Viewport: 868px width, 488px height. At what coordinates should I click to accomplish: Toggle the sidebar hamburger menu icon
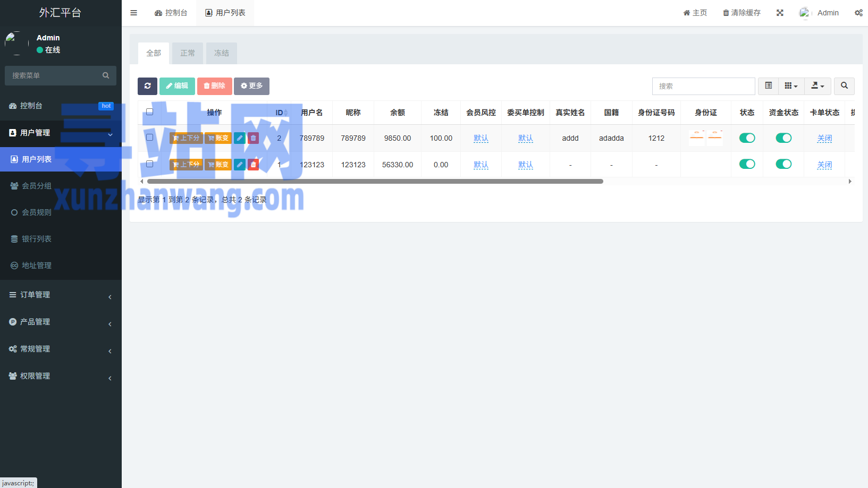pos(134,13)
